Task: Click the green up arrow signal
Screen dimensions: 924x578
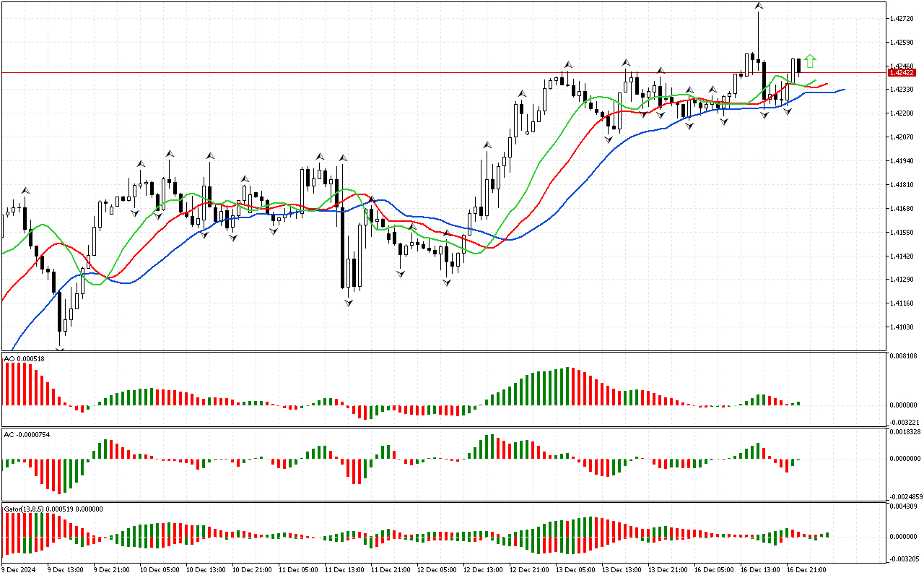Action: [x=811, y=61]
